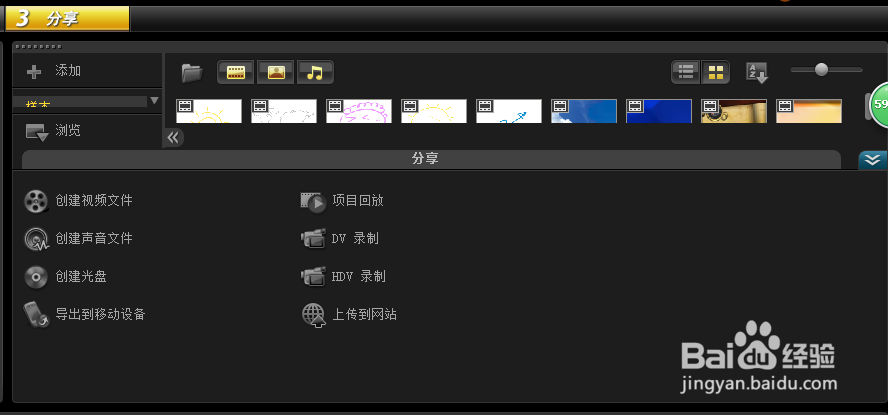This screenshot has width=888, height=415.
Task: Open the 浏览 option
Action: (68, 131)
